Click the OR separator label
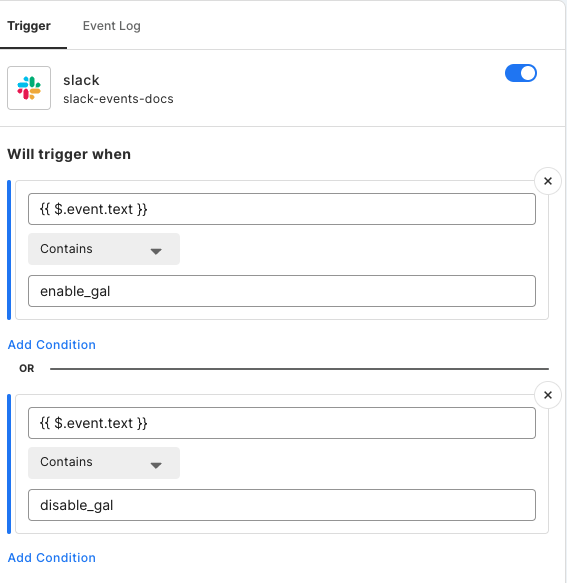Image resolution: width=567 pixels, height=583 pixels. coord(27,368)
